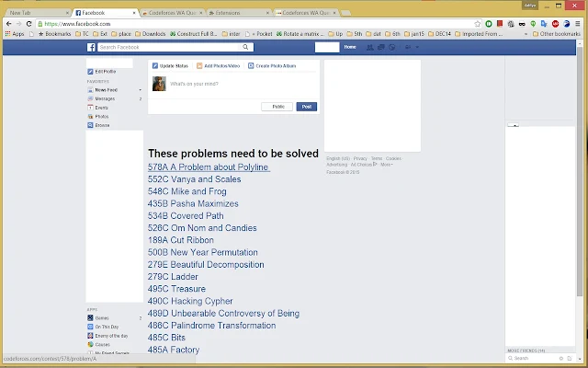
Task: Open 495C Treasure problem link
Action: point(176,289)
